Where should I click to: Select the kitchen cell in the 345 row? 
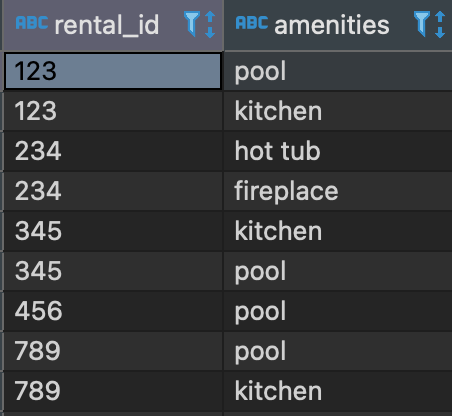point(338,231)
